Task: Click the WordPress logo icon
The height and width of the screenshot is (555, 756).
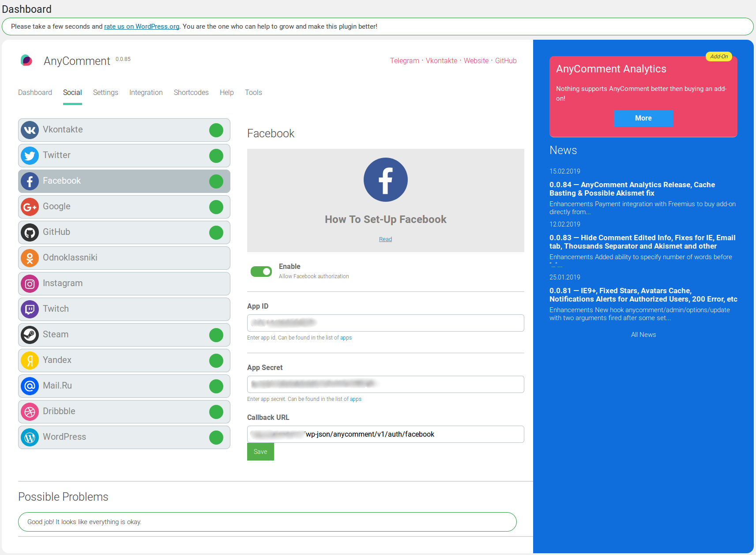Action: (30, 438)
